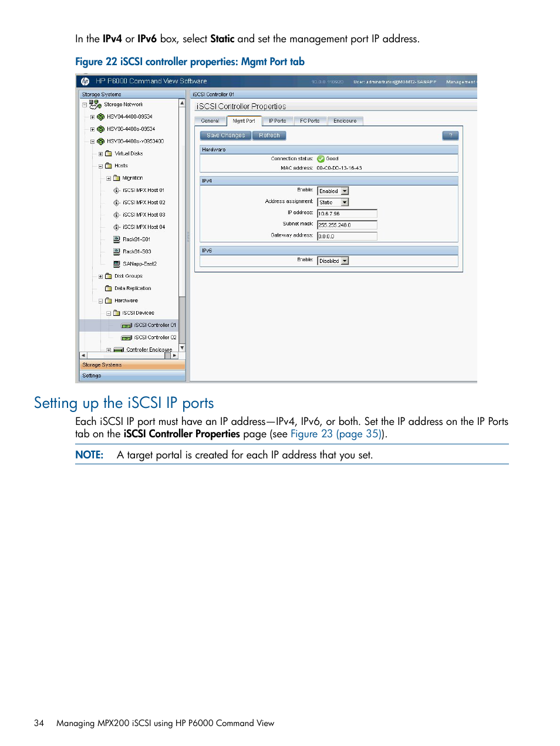Click the tree scrollbar down arrow

click(182, 348)
